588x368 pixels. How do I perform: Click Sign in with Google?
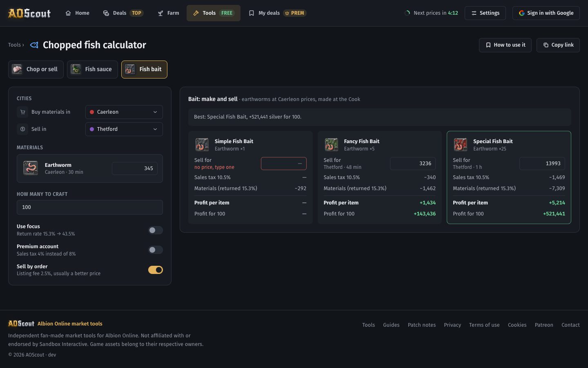[x=546, y=13]
